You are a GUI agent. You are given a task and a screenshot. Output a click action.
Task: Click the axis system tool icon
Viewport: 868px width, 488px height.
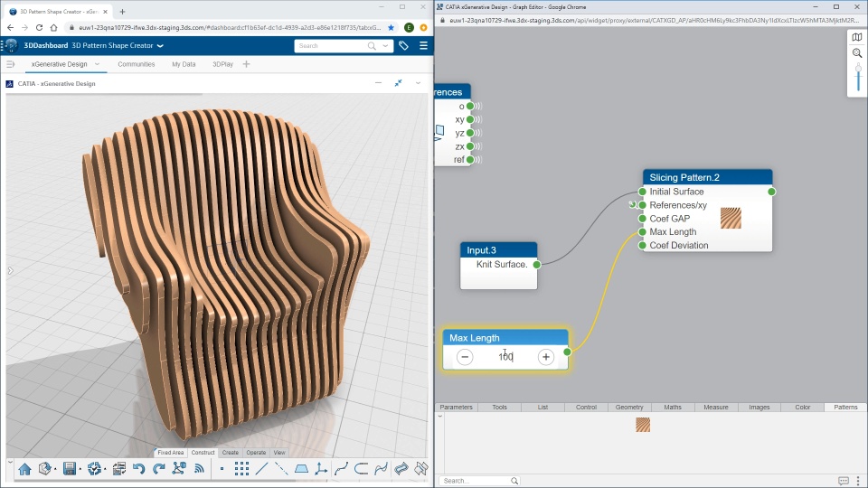[x=321, y=469]
